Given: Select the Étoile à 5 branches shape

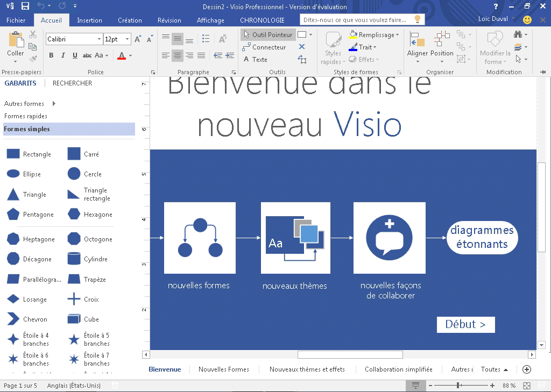Looking at the screenshot, I should [x=89, y=339].
